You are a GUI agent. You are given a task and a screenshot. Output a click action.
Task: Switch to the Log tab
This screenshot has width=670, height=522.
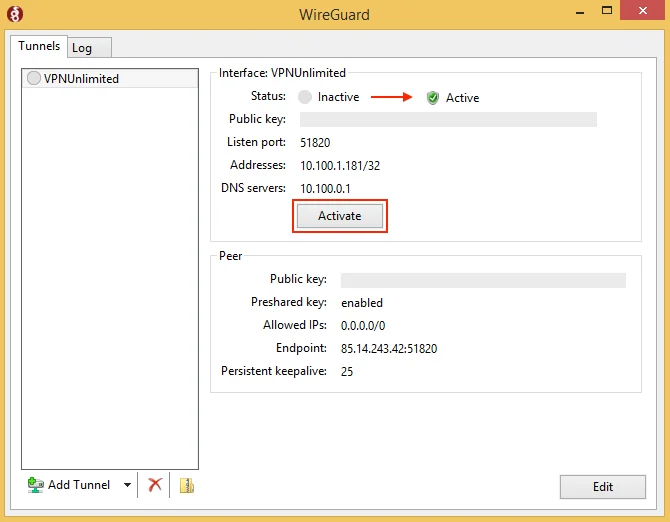pos(82,48)
